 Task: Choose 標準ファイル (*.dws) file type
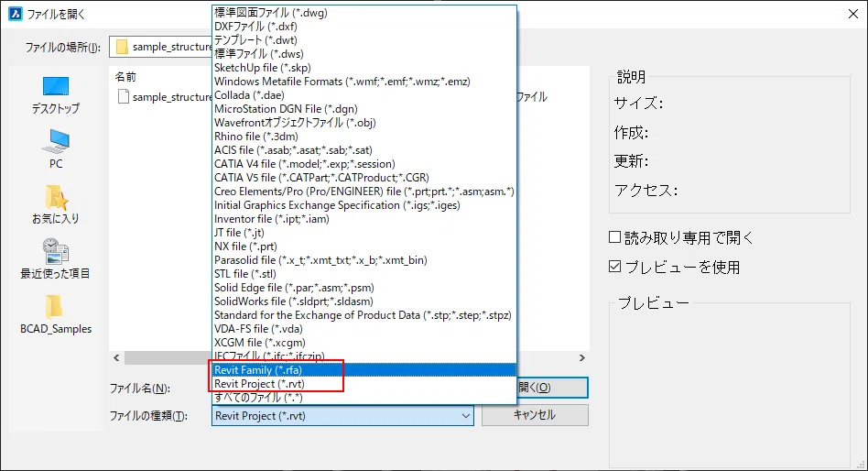pos(364,54)
